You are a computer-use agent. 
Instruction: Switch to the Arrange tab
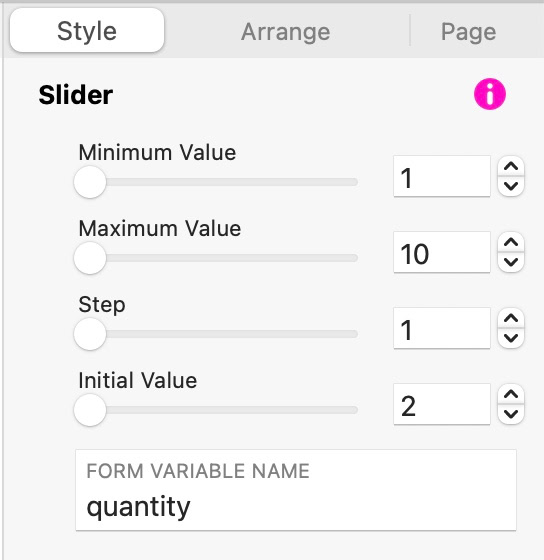point(285,31)
